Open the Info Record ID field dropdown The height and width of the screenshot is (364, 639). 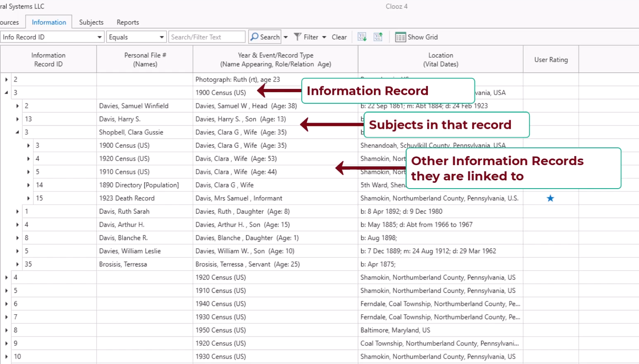99,37
